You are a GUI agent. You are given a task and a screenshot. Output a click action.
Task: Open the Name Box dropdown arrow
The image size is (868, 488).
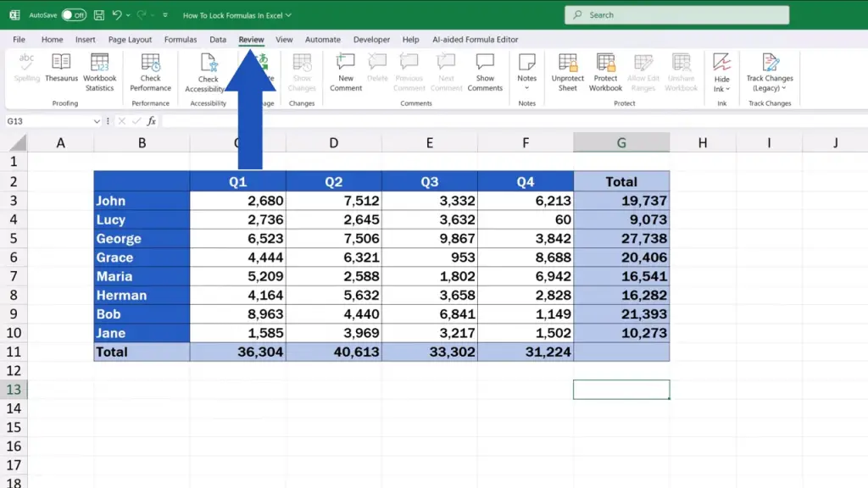click(x=97, y=121)
